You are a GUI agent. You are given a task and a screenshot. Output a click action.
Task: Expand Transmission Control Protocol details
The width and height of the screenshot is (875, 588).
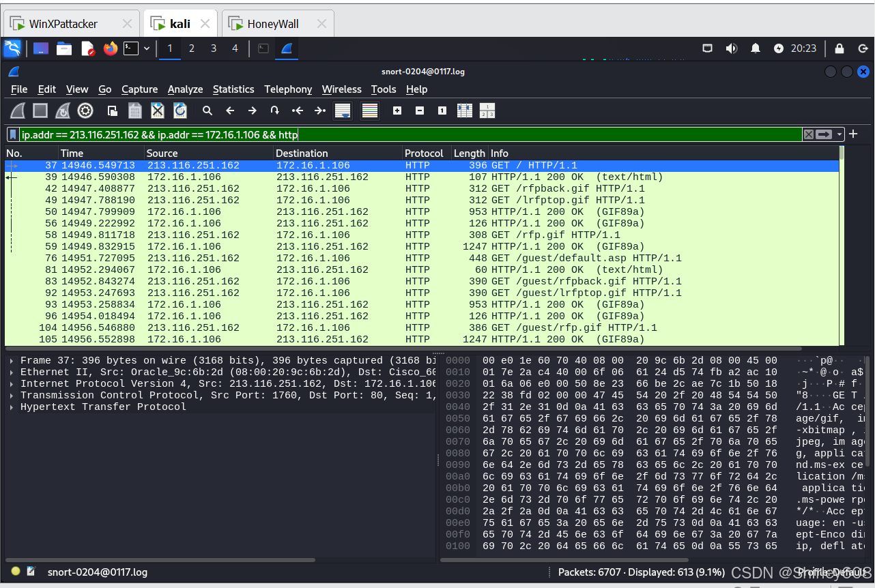click(x=12, y=395)
